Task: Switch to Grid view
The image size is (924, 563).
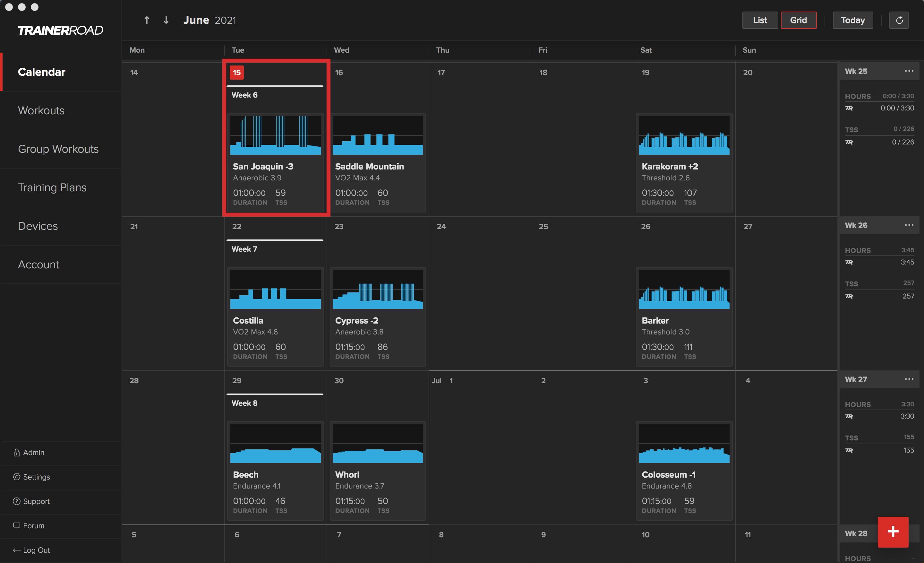Action: (x=798, y=20)
